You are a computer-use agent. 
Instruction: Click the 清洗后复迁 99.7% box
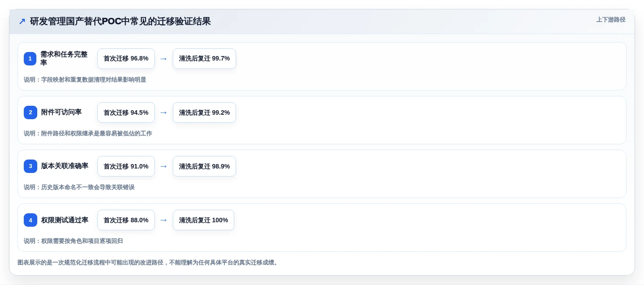[204, 59]
